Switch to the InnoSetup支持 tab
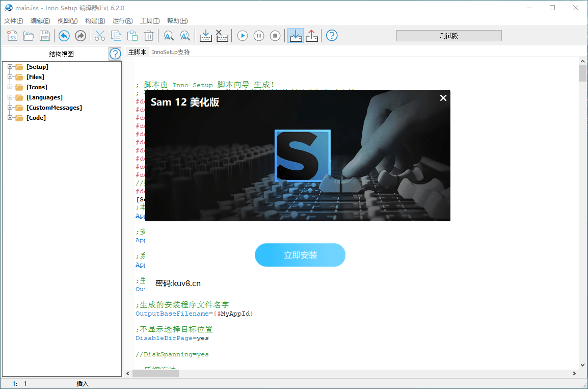Screen dimensions: 588x389 click(x=171, y=52)
